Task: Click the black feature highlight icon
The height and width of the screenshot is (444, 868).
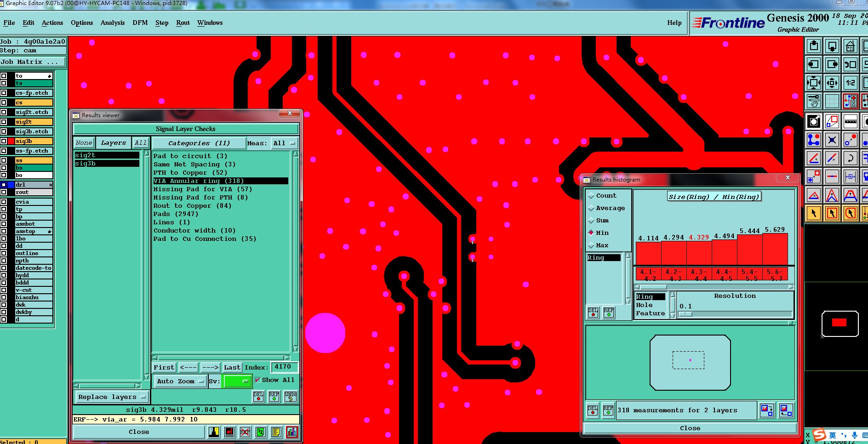Action: [814, 121]
